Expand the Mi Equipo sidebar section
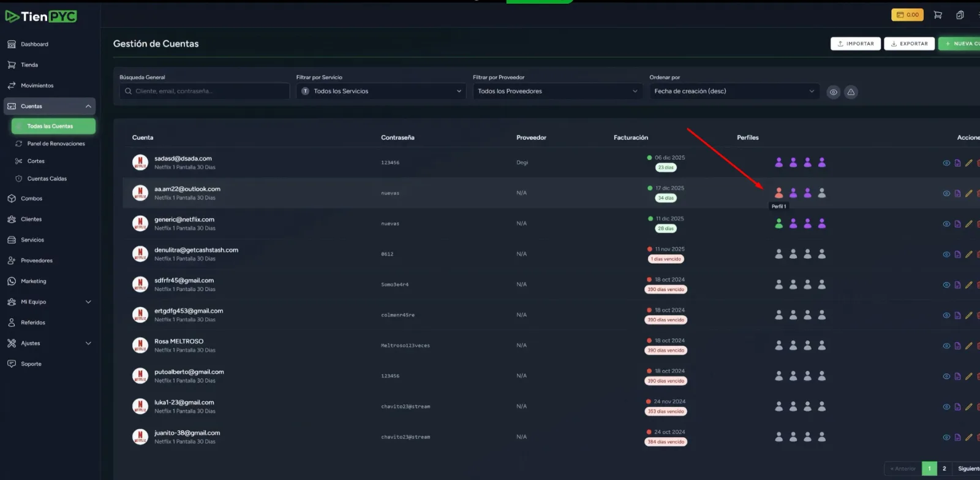Screen dimensions: 980x480 point(50,302)
